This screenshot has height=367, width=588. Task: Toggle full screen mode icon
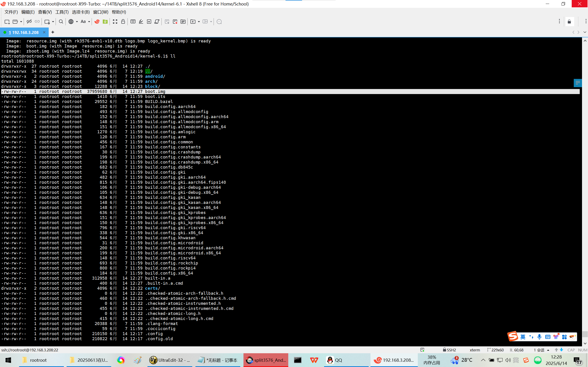pyautogui.click(x=115, y=22)
